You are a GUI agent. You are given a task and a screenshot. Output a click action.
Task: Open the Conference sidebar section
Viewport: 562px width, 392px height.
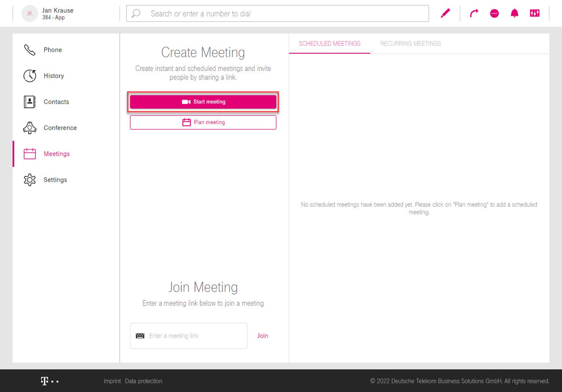60,128
